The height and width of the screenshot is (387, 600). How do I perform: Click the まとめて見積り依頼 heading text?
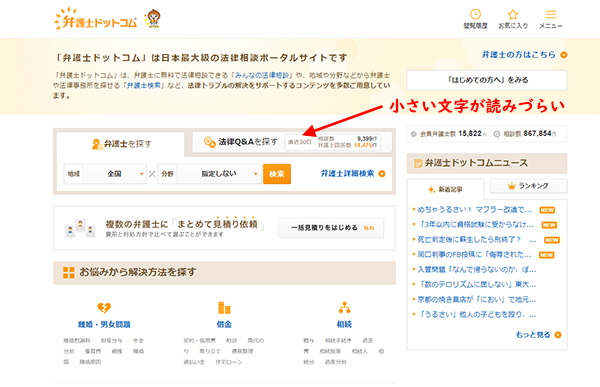217,224
